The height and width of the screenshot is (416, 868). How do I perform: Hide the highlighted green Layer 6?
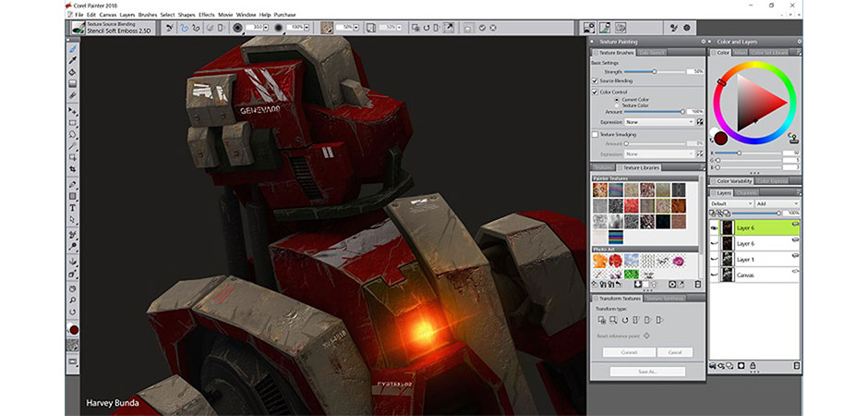tap(715, 227)
